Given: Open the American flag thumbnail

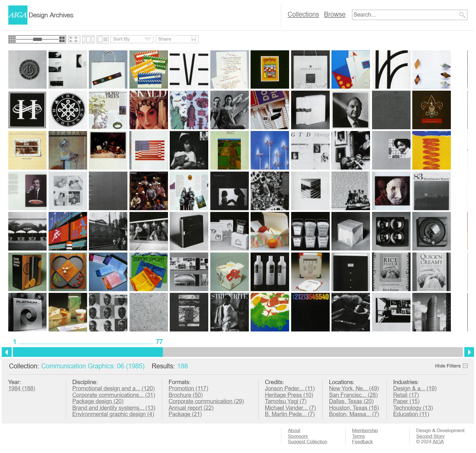Looking at the screenshot, I should pyautogui.click(x=149, y=150).
